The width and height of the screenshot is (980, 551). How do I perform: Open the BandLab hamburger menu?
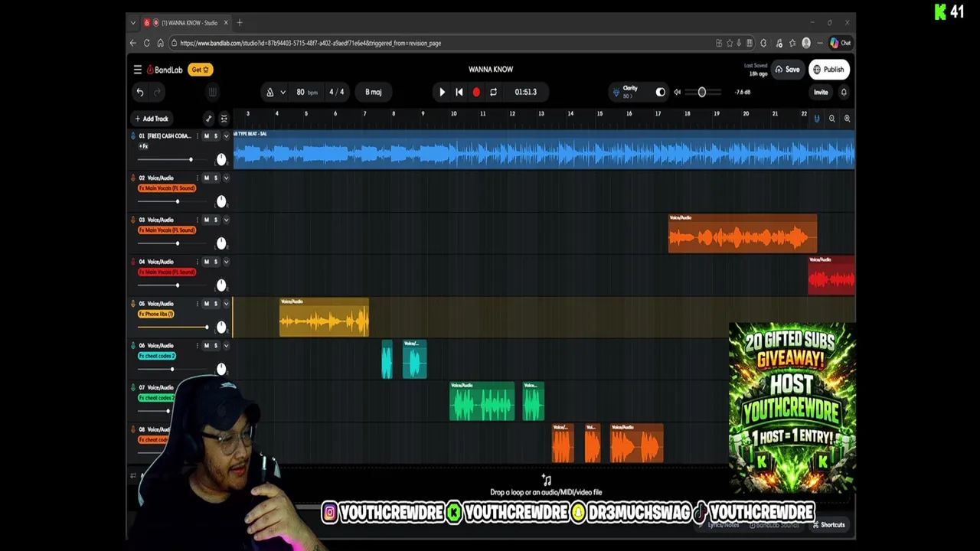tap(138, 70)
